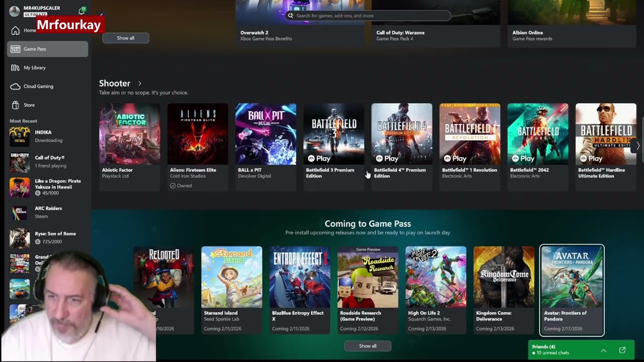Open the notifications bell icon
The height and width of the screenshot is (362, 644).
click(x=82, y=11)
